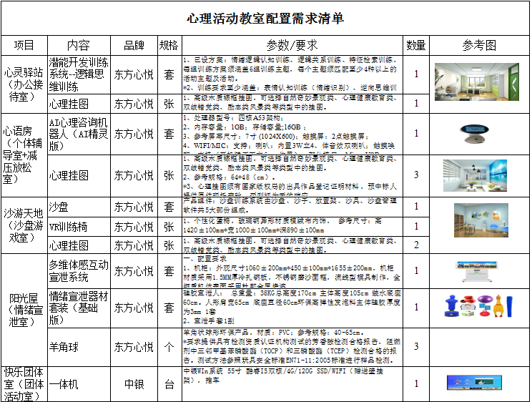Screen dimensions: 532x402
Task: Click the quantity 3 for 心语房 心理挂图
Action: [416, 175]
